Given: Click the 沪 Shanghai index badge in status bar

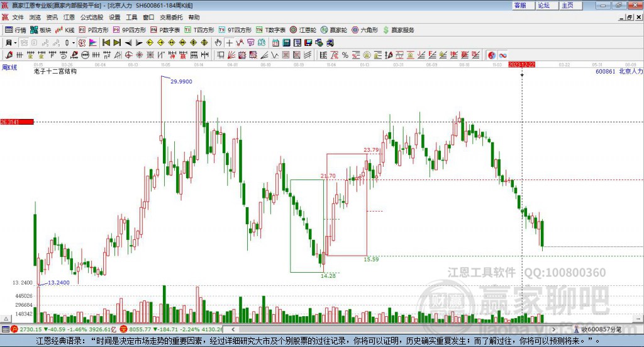Looking at the screenshot, I should 14,329.
